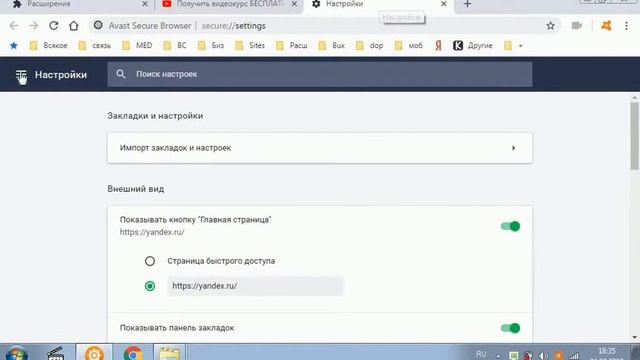This screenshot has height=360, width=640.
Task: Open the моб bookmarks folder
Action: tap(409, 45)
